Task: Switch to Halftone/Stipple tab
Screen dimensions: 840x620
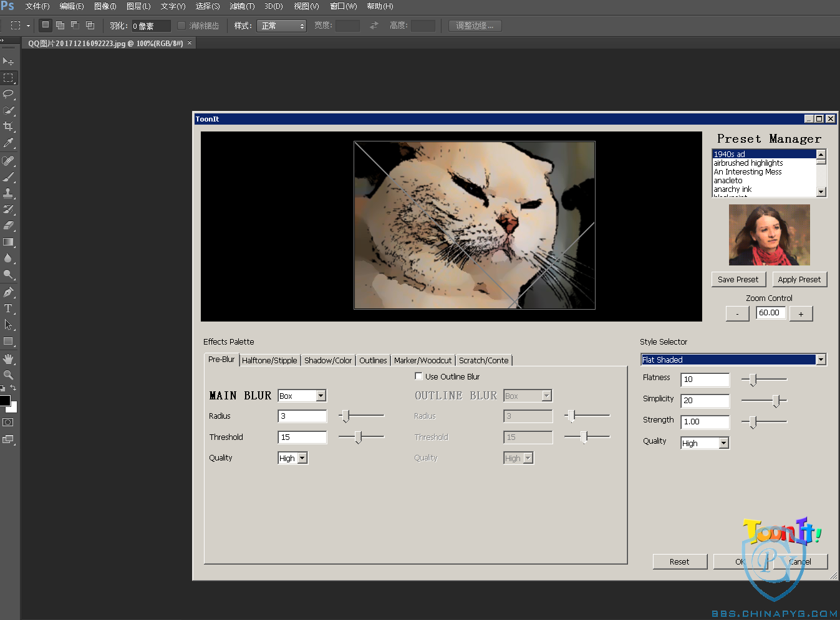Action: (x=269, y=360)
